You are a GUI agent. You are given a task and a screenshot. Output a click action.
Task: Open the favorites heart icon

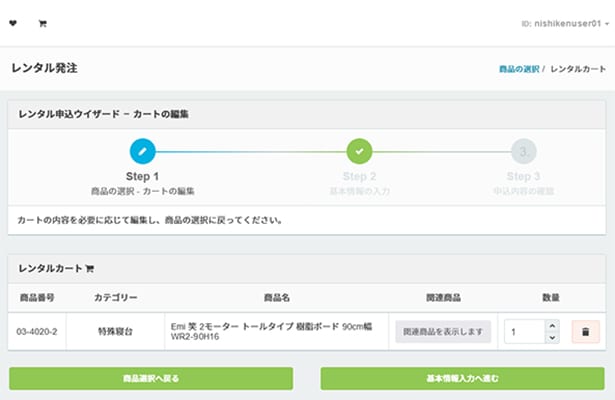13,24
